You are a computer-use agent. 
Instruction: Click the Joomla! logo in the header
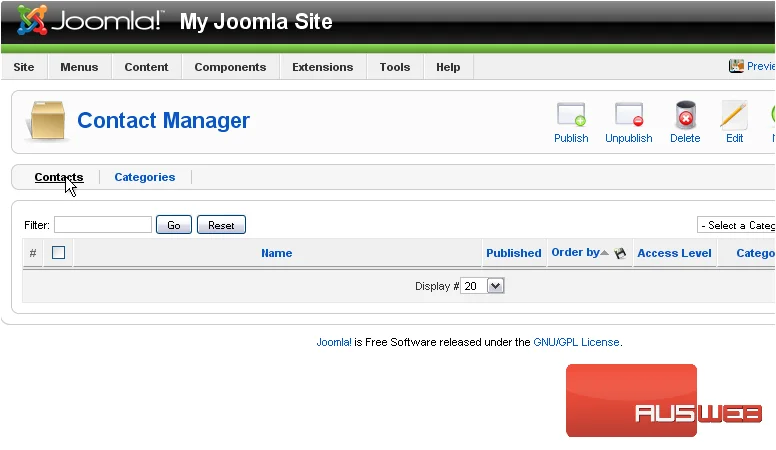click(x=89, y=21)
